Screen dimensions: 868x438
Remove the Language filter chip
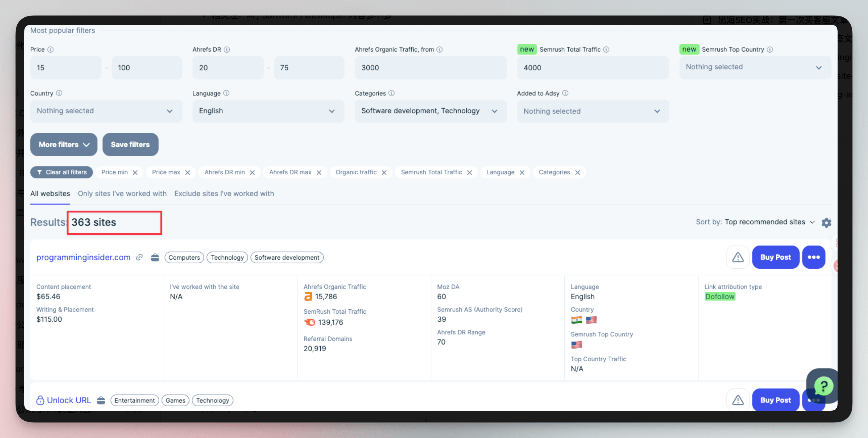pyautogui.click(x=522, y=172)
